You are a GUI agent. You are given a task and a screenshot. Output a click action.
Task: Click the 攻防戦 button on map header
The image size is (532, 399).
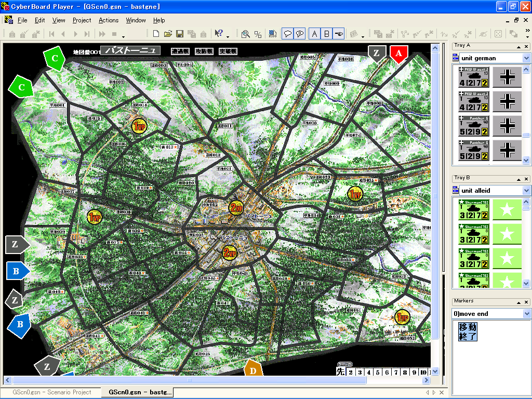(204, 51)
